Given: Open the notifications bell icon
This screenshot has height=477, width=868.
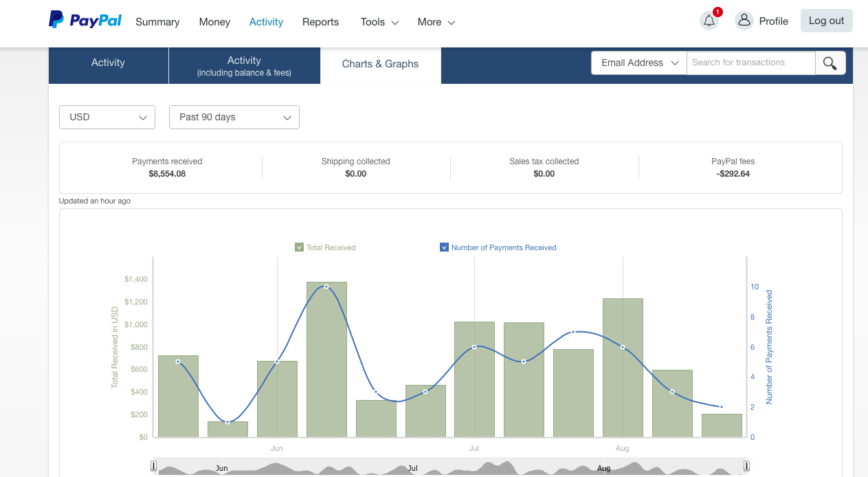Looking at the screenshot, I should [709, 21].
